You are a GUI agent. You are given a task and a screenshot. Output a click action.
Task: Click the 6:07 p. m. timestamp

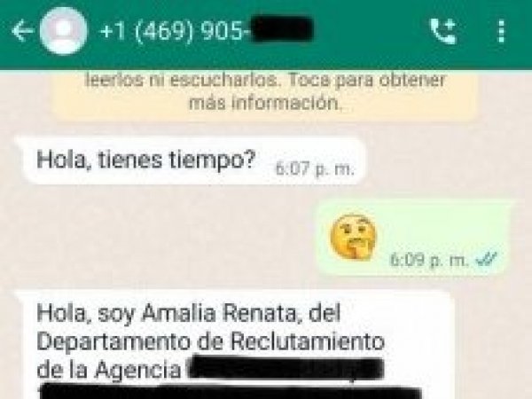(315, 168)
